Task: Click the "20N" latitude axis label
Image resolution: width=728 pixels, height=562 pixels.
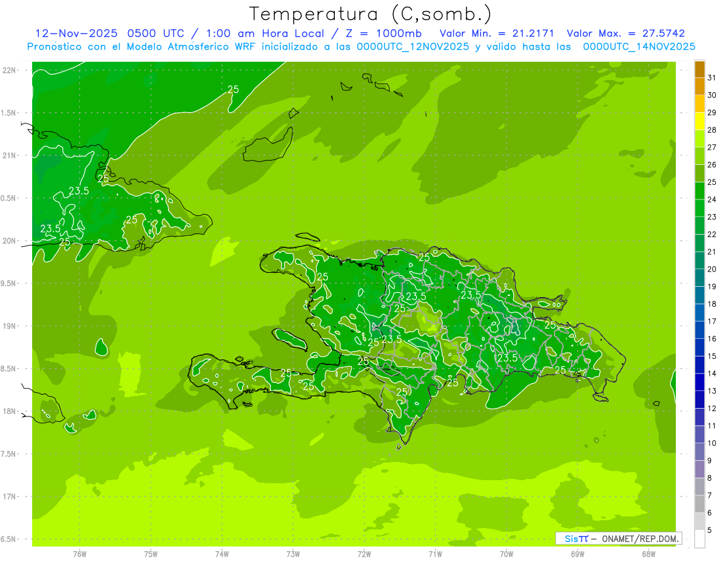Action: 10,241
